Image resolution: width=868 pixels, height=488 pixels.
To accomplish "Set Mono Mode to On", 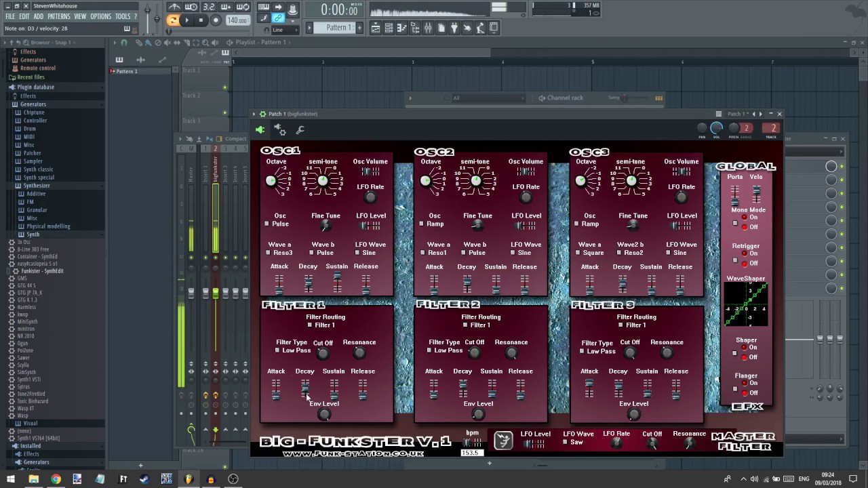I will (745, 218).
